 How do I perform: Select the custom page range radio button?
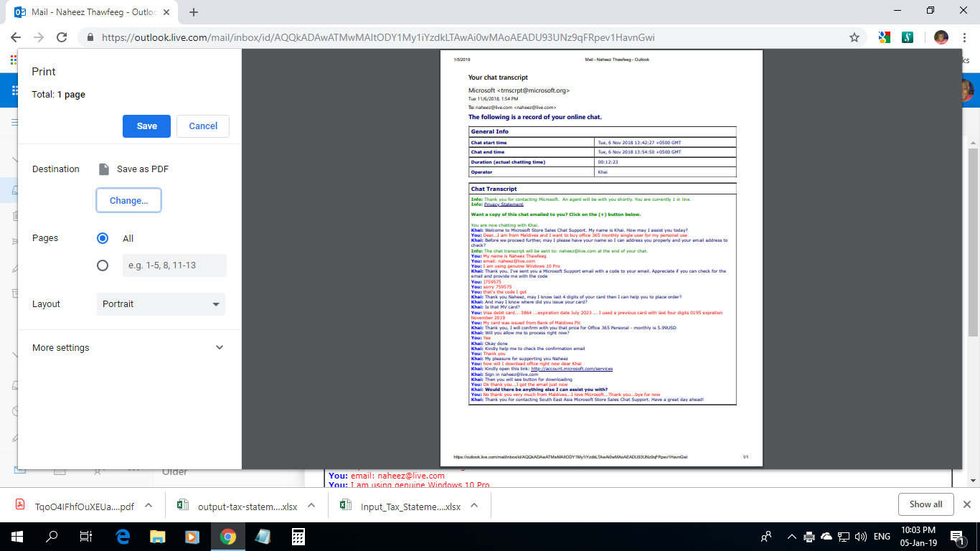pos(103,265)
